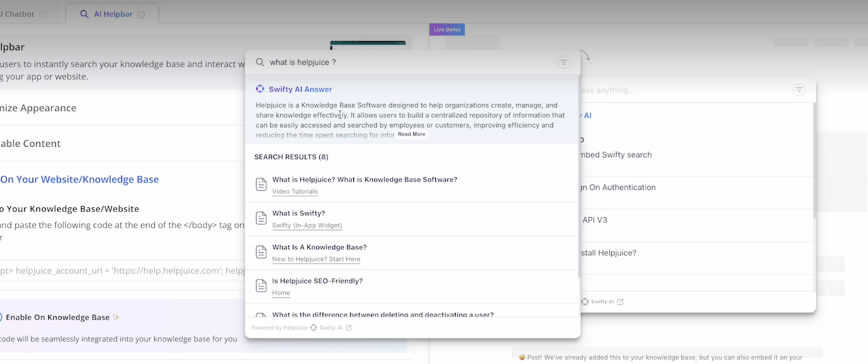Click document icon beside first Helpjuice result
The image size is (868, 364).
[261, 184]
